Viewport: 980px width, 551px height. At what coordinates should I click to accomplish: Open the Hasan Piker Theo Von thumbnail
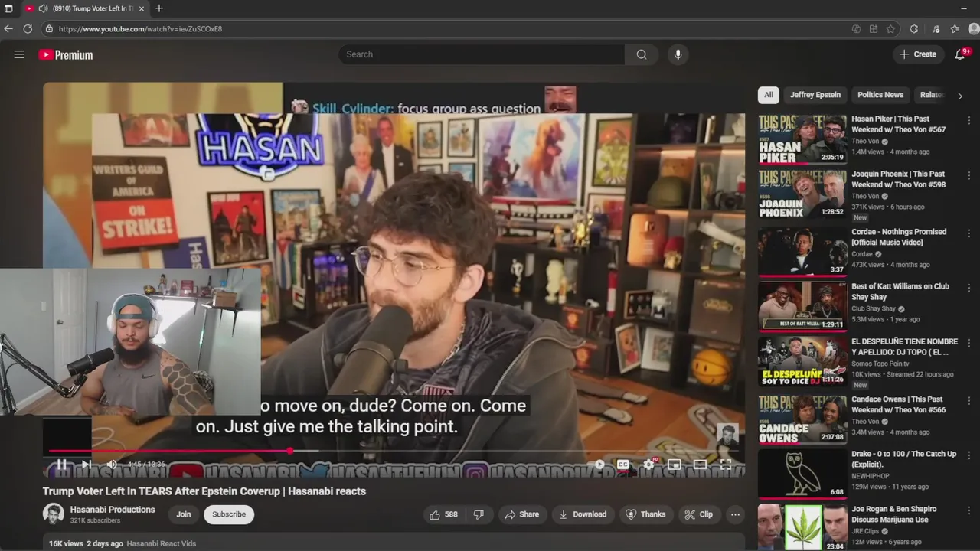[802, 139]
